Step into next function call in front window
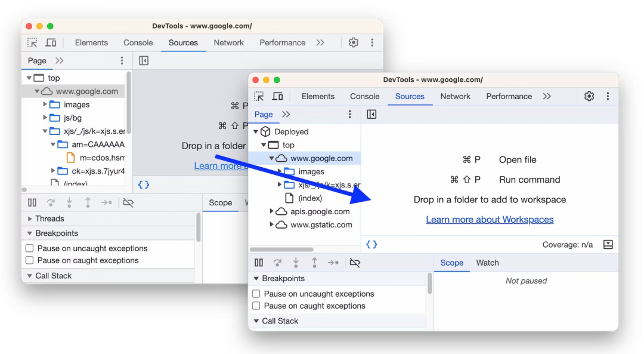The height and width of the screenshot is (354, 644). (x=296, y=263)
